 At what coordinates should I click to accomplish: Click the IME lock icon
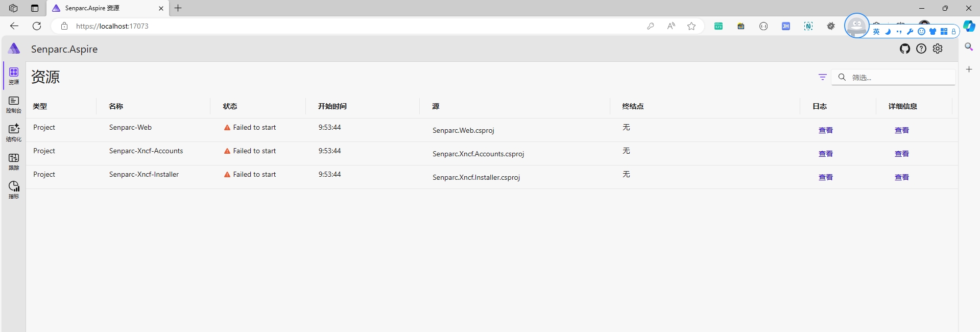(x=953, y=32)
